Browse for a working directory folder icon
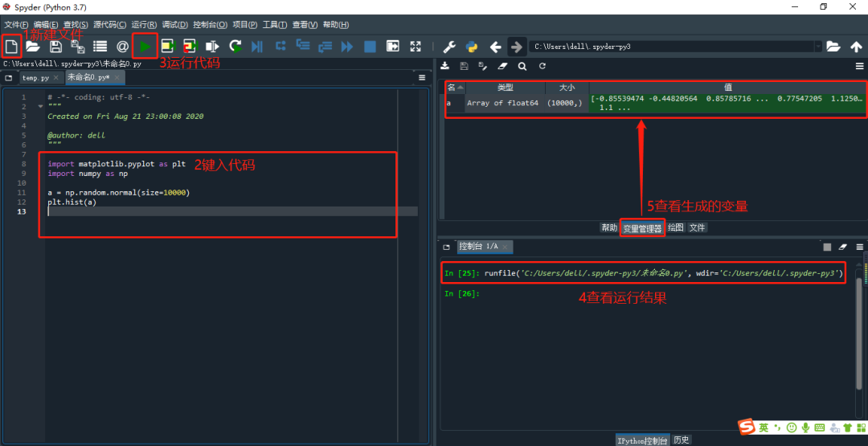The height and width of the screenshot is (446, 868). tap(833, 47)
